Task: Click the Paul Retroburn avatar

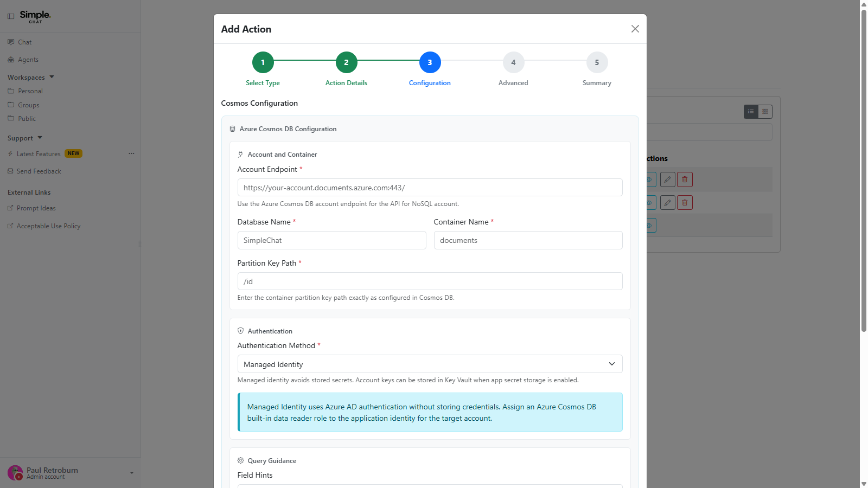Action: point(15,473)
